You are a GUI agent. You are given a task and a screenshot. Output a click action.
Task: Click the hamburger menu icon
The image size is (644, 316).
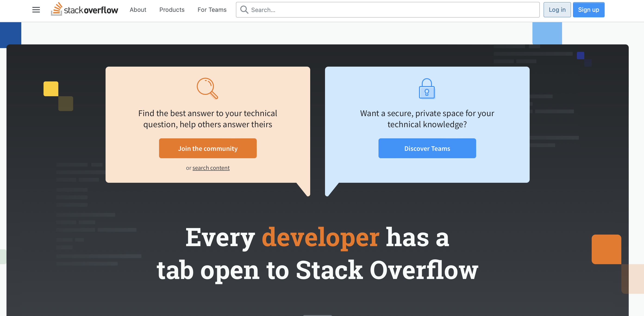(x=36, y=9)
